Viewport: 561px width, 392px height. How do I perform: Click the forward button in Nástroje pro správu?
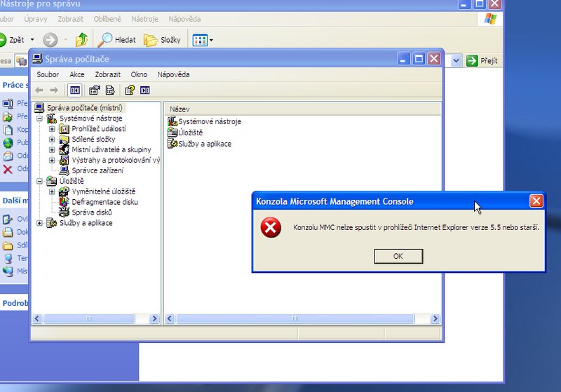tap(50, 40)
